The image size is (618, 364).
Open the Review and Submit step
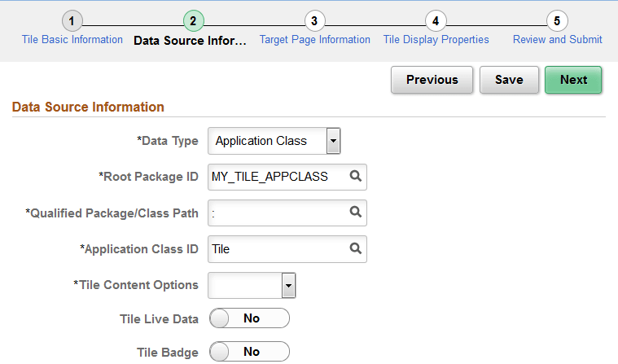(557, 39)
